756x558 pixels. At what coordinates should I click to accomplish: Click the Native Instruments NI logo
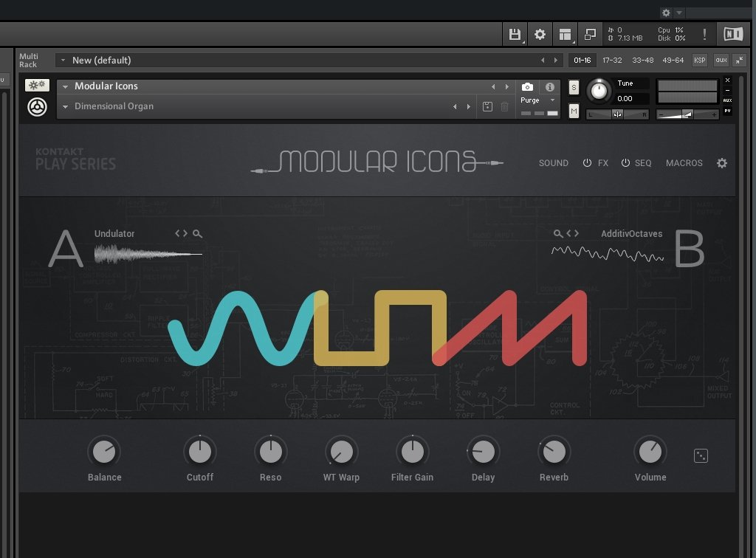tap(733, 34)
